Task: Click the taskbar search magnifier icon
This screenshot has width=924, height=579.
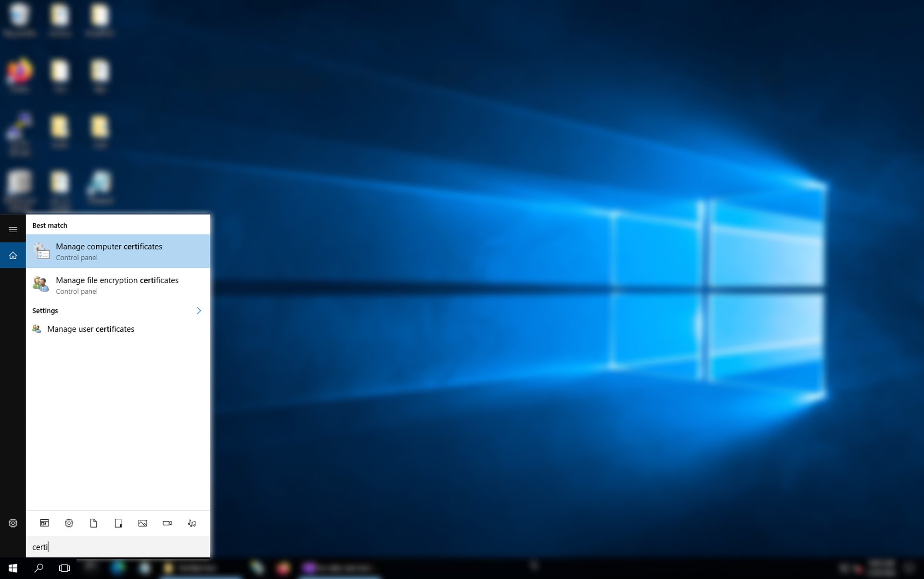Action: (38, 568)
